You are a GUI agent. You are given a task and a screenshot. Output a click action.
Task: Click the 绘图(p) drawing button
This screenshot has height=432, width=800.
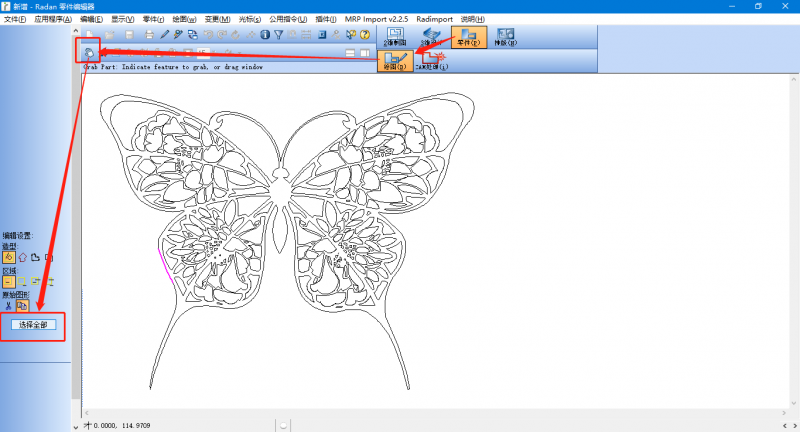point(396,61)
